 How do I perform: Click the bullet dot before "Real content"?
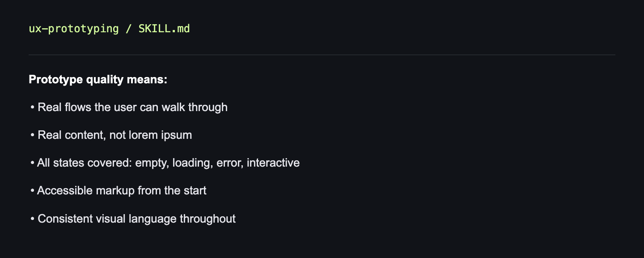coord(33,136)
